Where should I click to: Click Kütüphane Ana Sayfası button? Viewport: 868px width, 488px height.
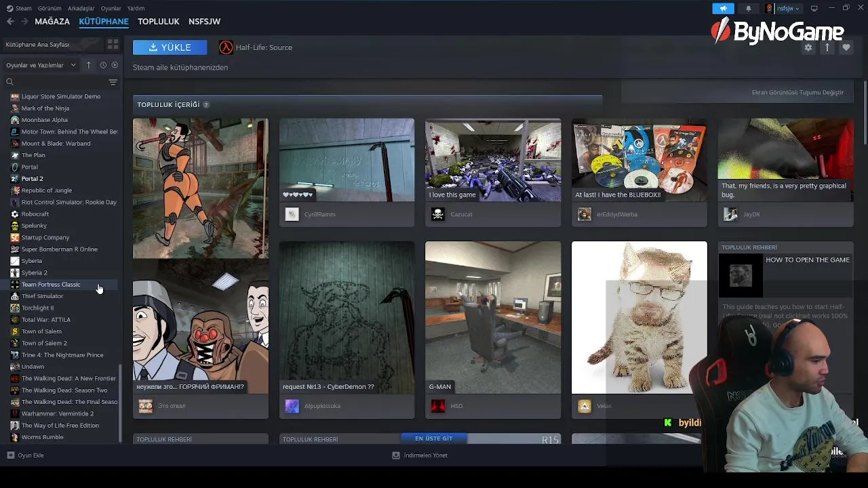tap(52, 44)
